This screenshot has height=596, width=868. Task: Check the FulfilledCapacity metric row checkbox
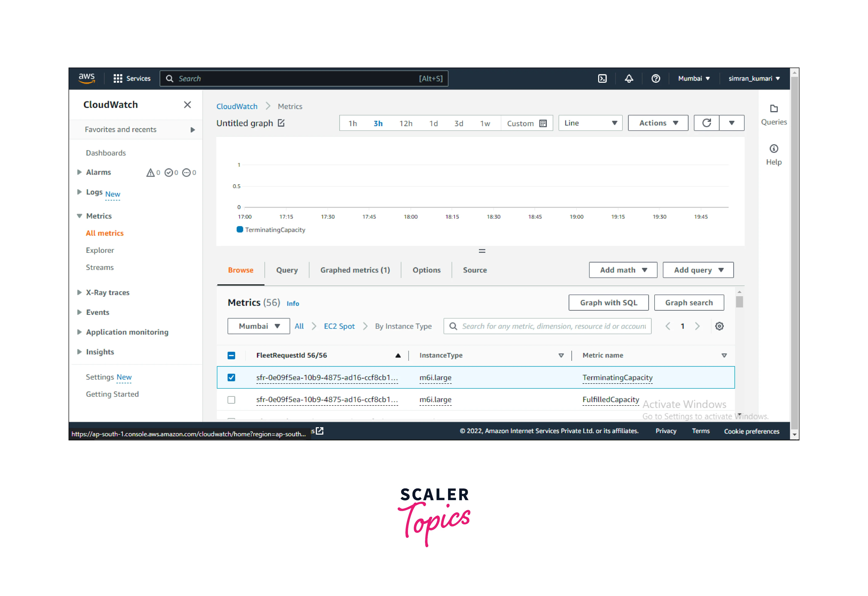pyautogui.click(x=231, y=400)
